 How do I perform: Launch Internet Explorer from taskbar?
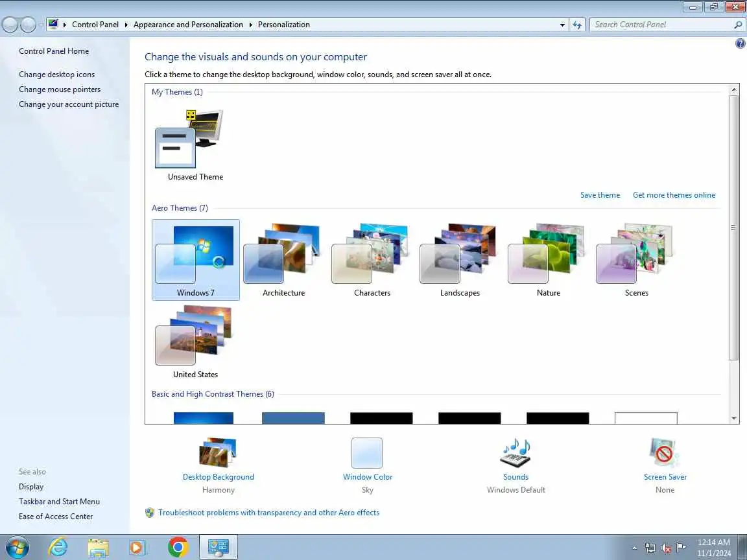(x=58, y=547)
